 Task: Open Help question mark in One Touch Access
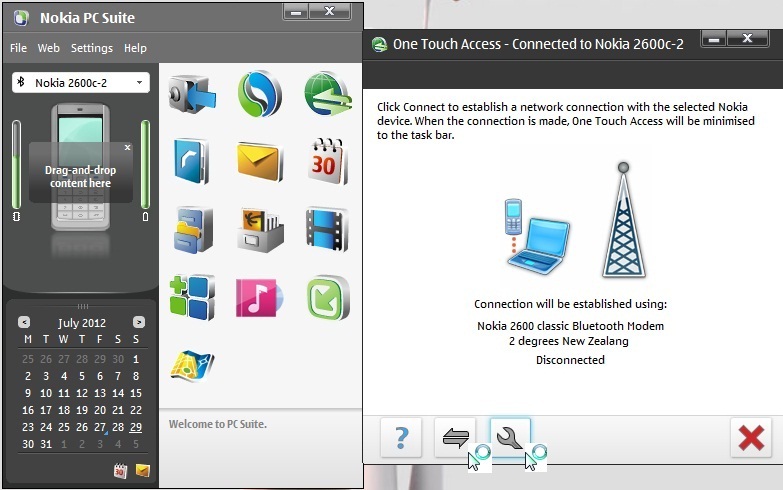point(401,438)
